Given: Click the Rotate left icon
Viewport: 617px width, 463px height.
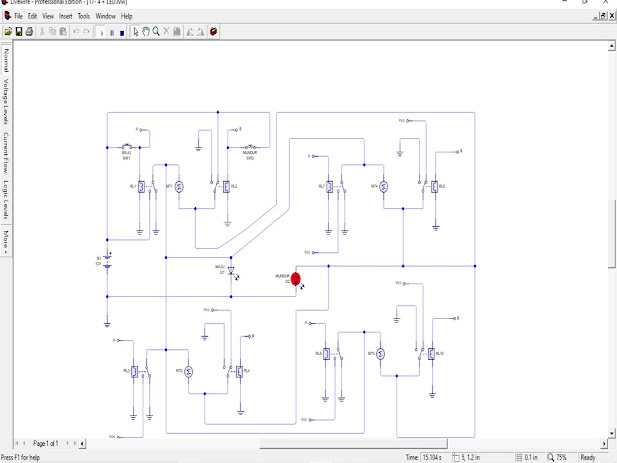Looking at the screenshot, I should click(x=190, y=31).
